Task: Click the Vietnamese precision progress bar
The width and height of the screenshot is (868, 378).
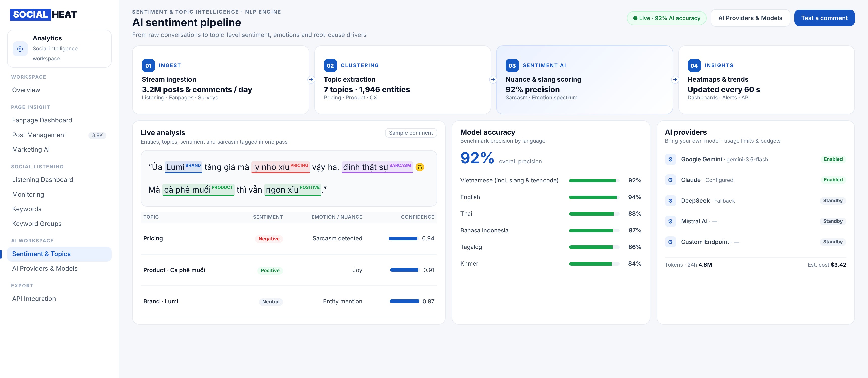Action: (x=594, y=181)
